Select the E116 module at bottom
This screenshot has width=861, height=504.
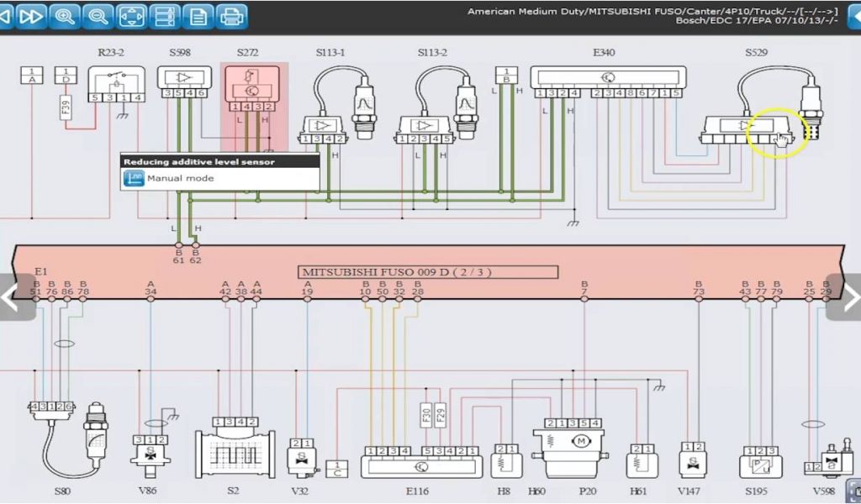click(x=421, y=465)
